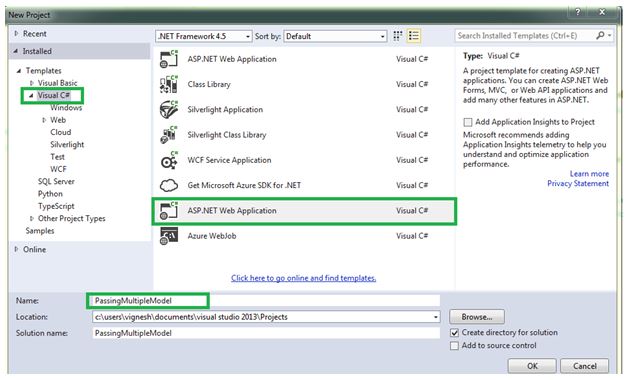Select the Test template category
Screen dimensions: 627x380
[x=57, y=157]
